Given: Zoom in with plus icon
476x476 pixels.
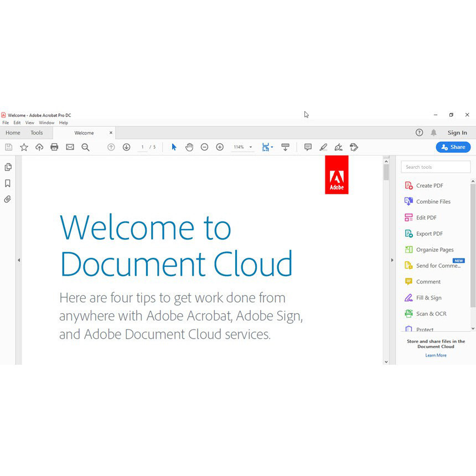Looking at the screenshot, I should tap(220, 147).
